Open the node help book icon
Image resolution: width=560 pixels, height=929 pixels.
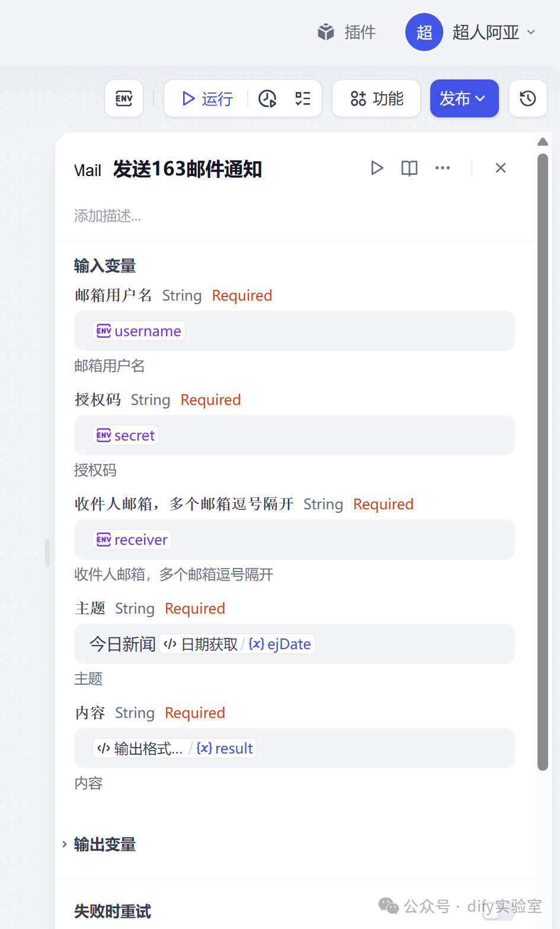point(409,168)
